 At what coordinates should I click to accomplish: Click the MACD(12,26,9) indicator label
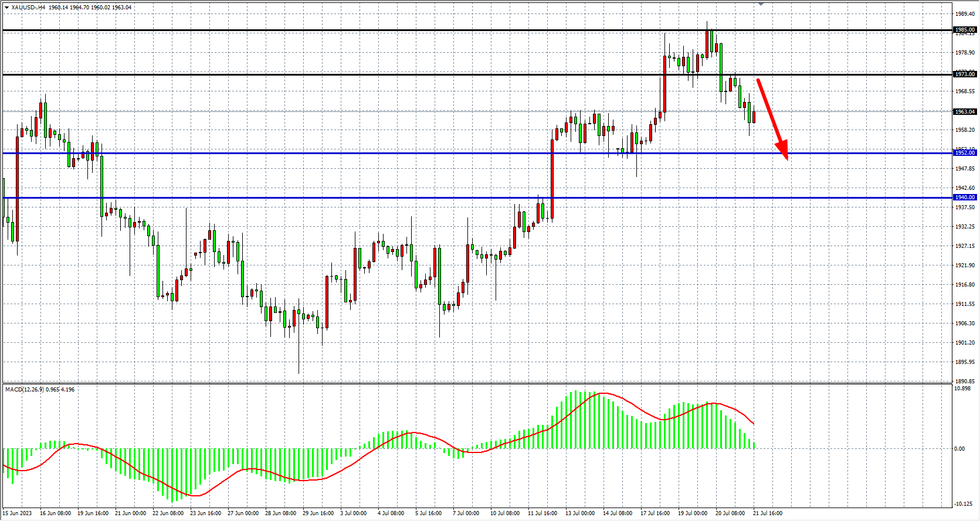23,390
